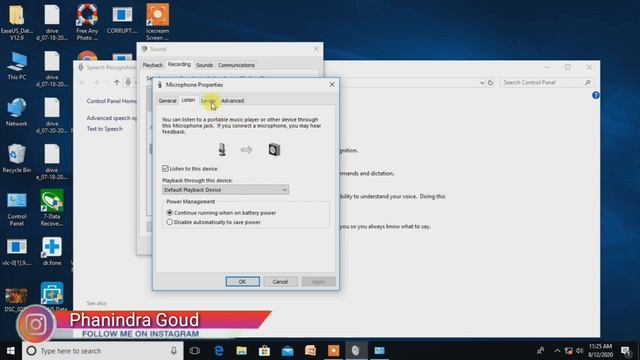Open Free Any Photo desktop icon
Screen dimensions: 640x360
pos(87,22)
